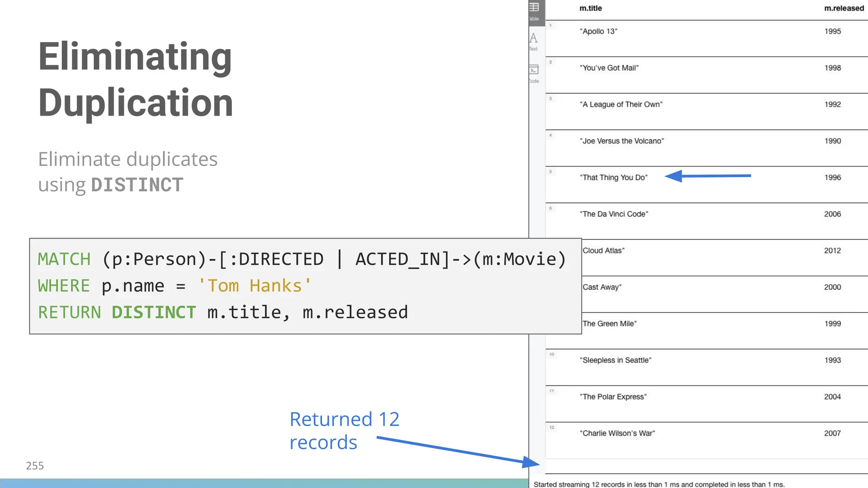Click the "The Da Vinci Code" cell
The image size is (868, 488).
(614, 214)
